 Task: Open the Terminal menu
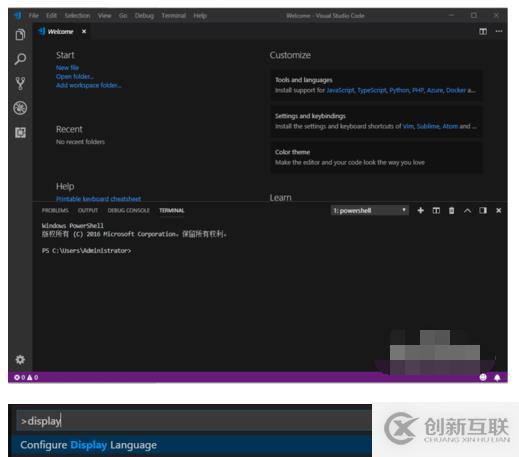173,15
